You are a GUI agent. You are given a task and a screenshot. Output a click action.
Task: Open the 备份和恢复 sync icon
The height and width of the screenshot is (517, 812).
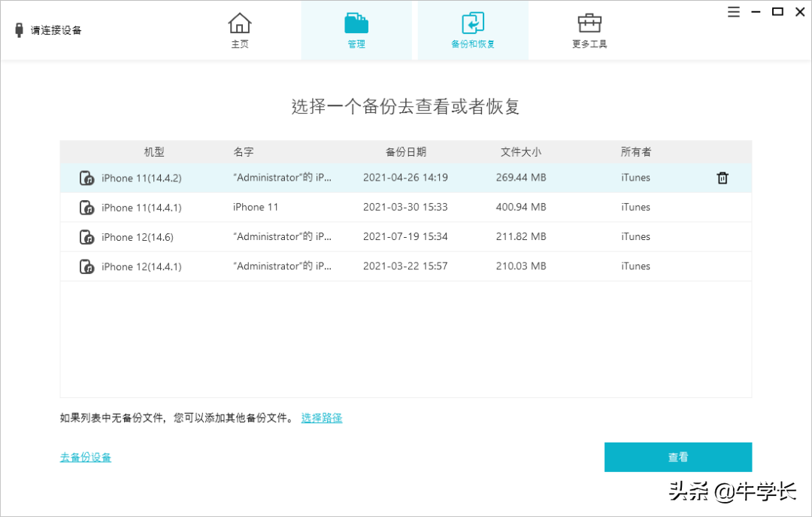coord(472,23)
